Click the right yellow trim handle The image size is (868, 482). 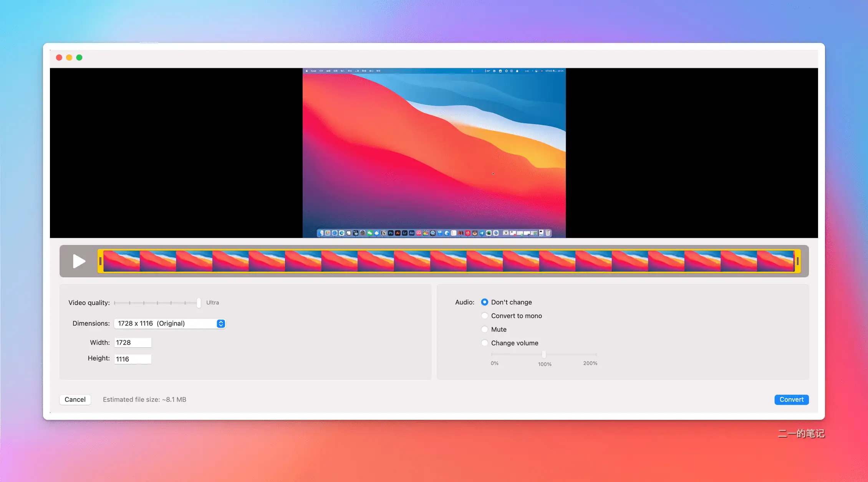(x=798, y=261)
